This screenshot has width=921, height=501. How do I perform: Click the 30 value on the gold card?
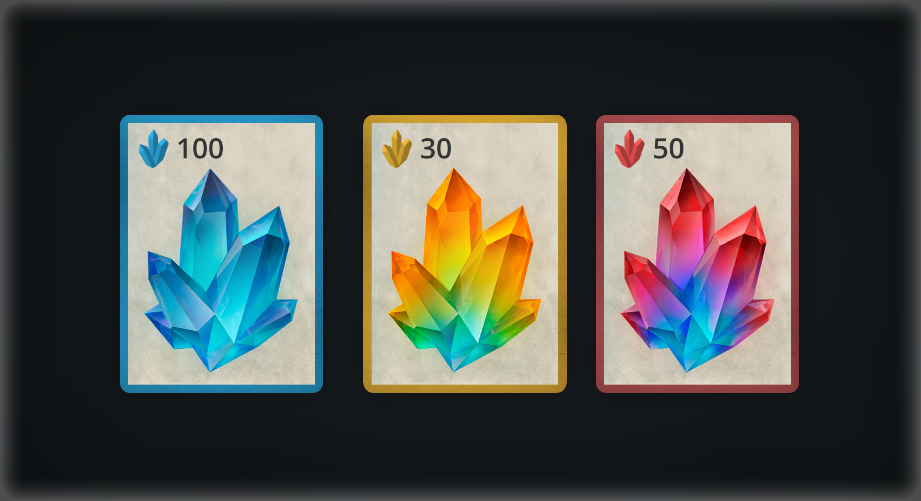[436, 149]
